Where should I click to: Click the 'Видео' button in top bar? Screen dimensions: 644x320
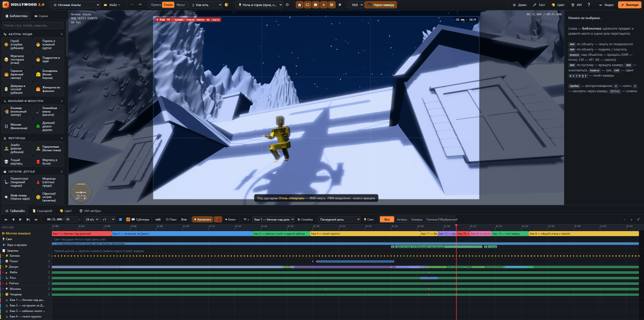click(607, 5)
